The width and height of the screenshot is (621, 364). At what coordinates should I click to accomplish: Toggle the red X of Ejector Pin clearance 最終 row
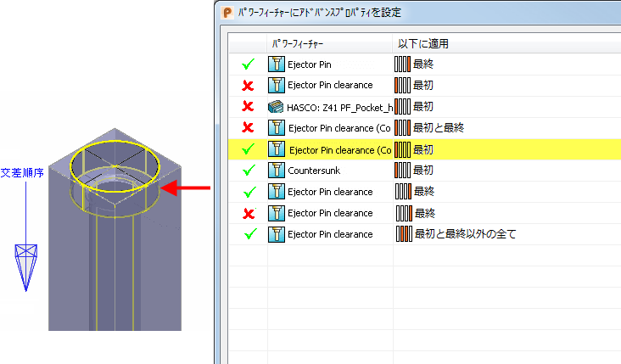pos(249,214)
